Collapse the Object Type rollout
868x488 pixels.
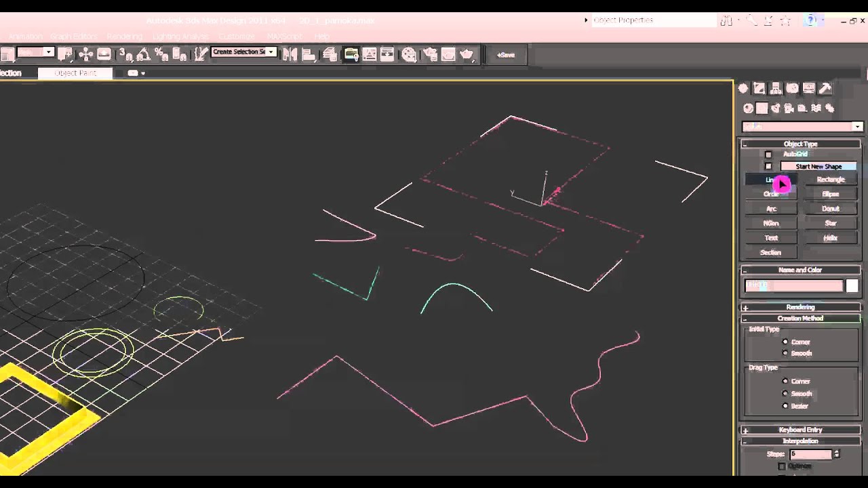point(800,144)
